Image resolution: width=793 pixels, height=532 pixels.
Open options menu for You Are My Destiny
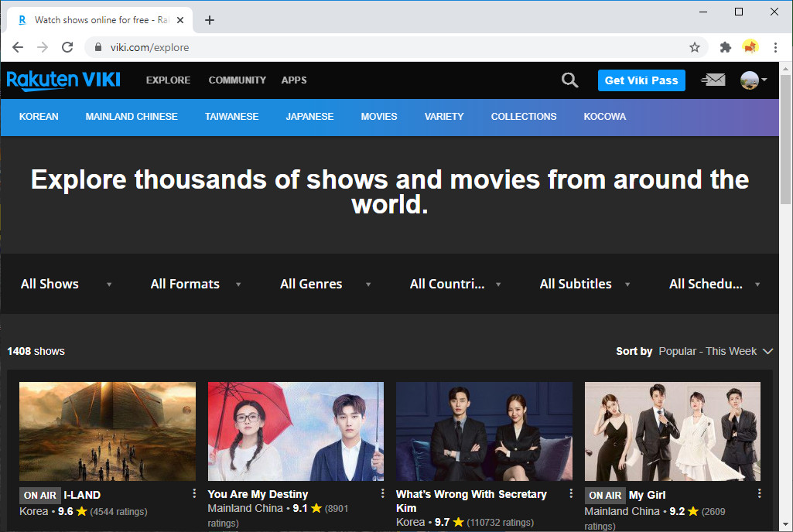382,493
